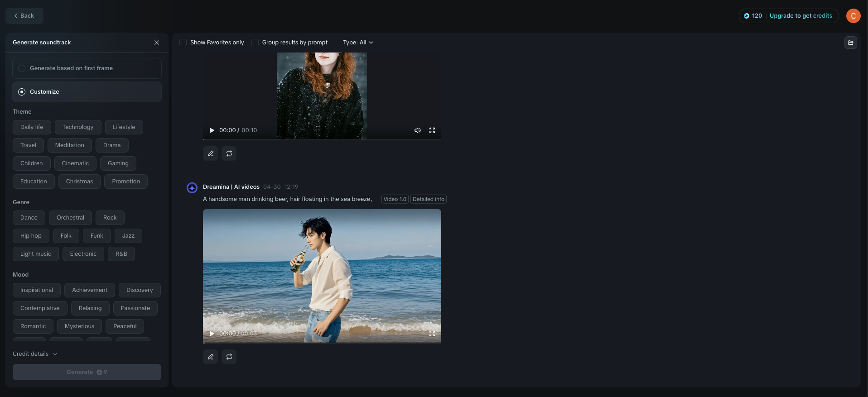Enable Group results by prompt
Viewport: 868px width, 397px height.
tap(255, 43)
